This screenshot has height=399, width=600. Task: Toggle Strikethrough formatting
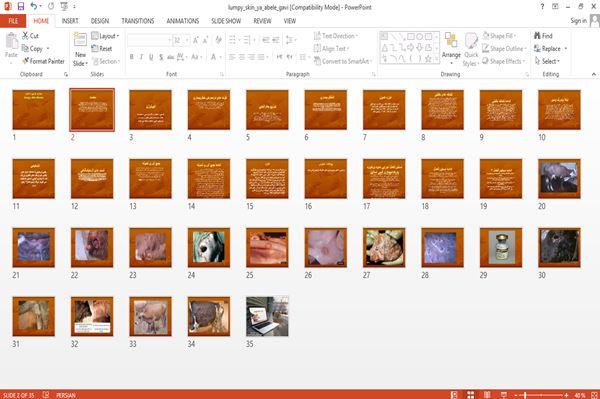(x=171, y=57)
